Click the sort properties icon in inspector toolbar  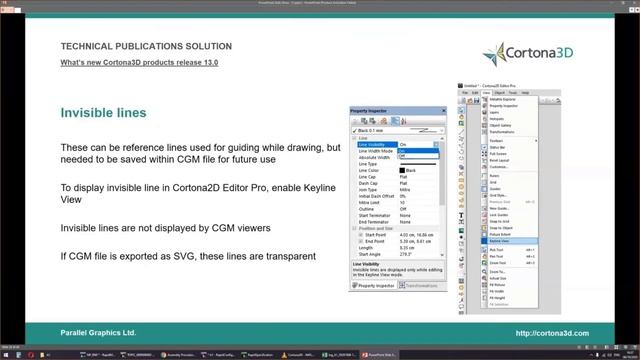[x=404, y=121]
